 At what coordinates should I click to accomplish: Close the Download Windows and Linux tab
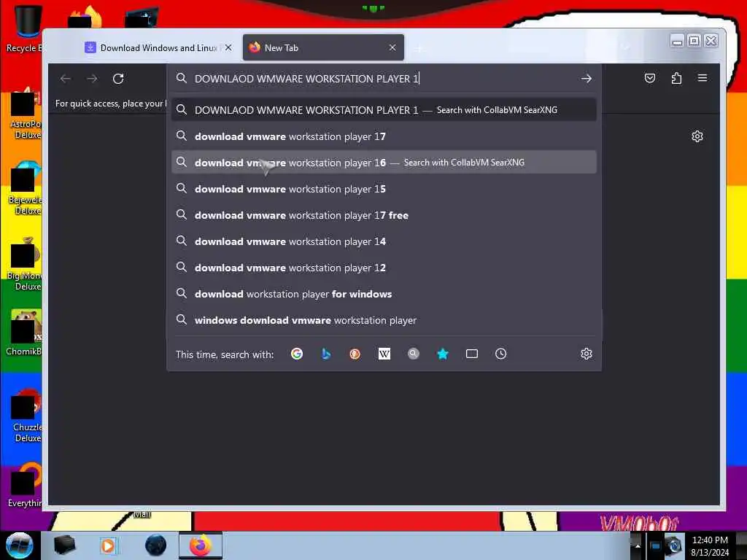[228, 47]
